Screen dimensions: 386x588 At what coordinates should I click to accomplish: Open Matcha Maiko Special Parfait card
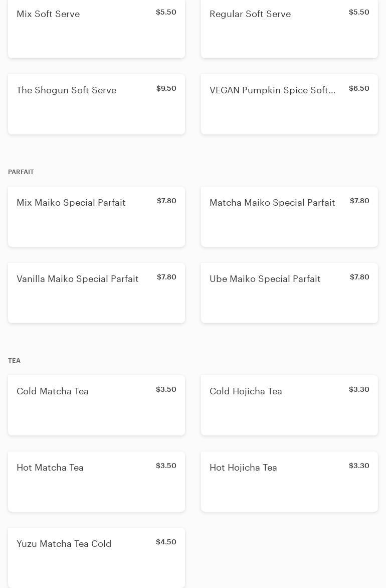coord(289,217)
